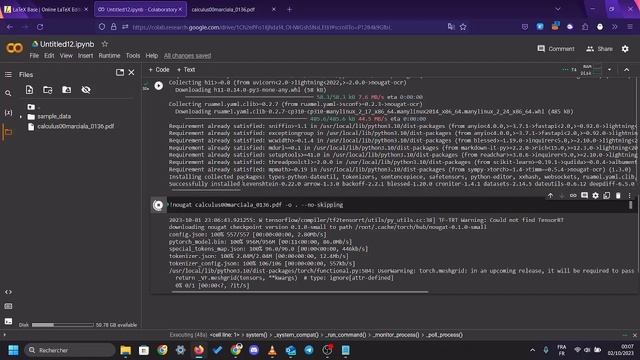Open the Comment button
The image size is (640, 360).
[x=556, y=49]
